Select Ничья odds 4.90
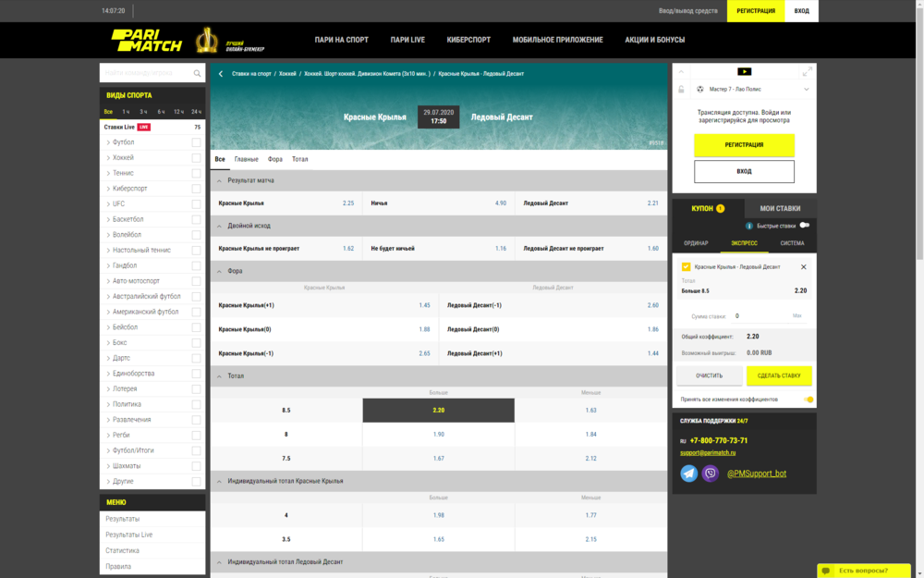Image resolution: width=924 pixels, height=578 pixels. pyautogui.click(x=438, y=203)
